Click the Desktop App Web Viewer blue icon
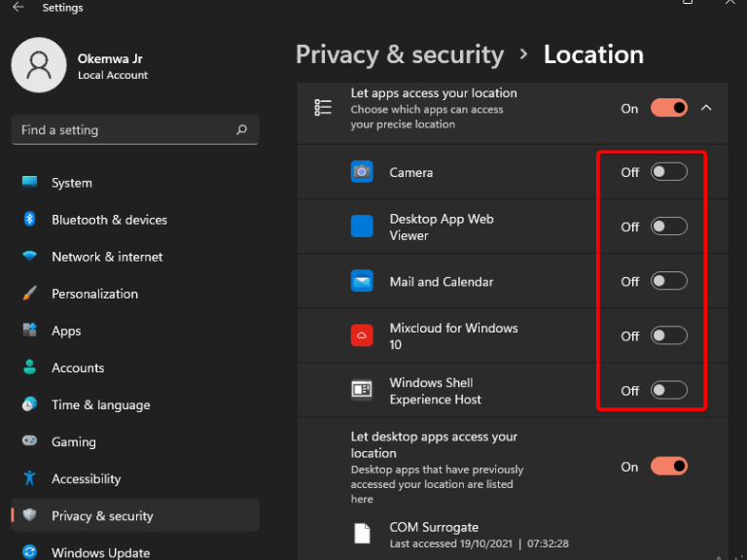Viewport: 747px width, 560px height. coord(362,226)
